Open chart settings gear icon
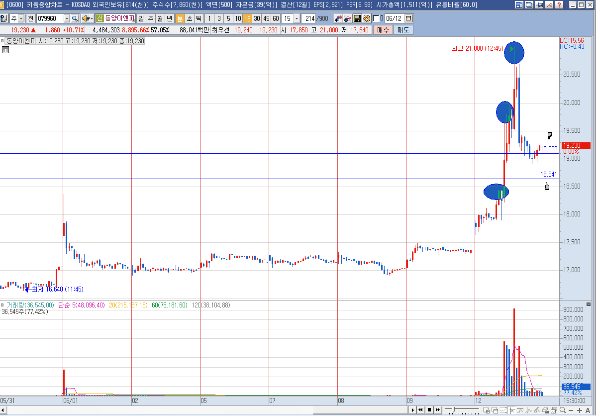The width and height of the screenshot is (600, 418). 367,18
